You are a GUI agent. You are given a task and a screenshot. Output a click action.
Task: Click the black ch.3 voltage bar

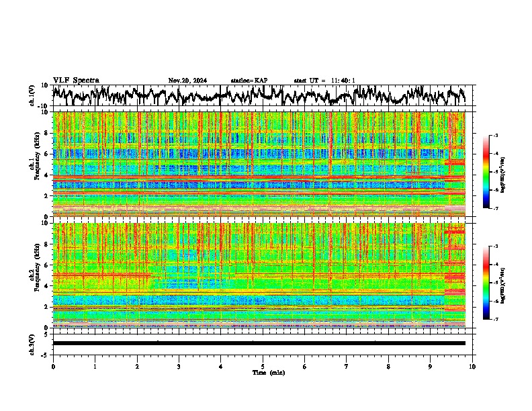pyautogui.click(x=259, y=343)
